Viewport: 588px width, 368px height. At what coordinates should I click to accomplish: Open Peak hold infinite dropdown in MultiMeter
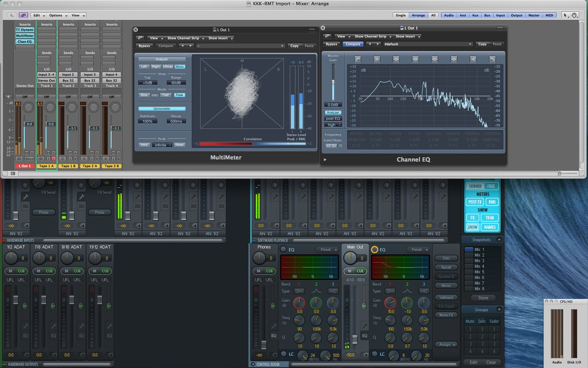(x=162, y=145)
